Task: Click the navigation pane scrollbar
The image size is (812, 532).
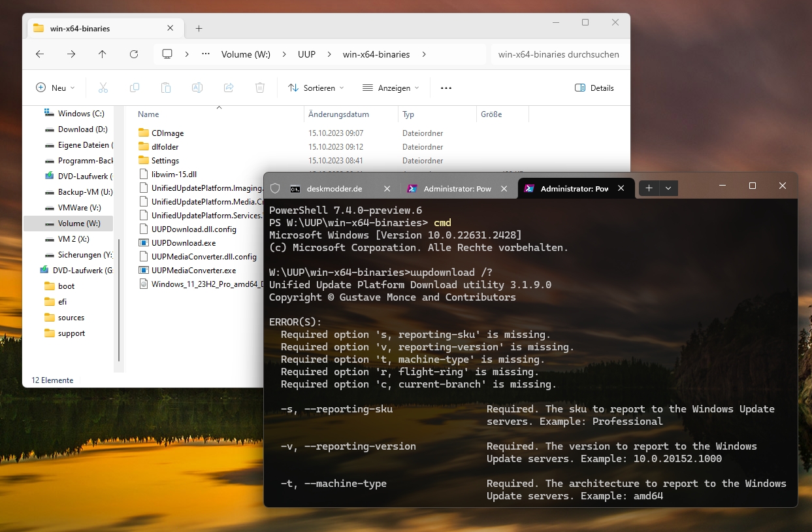Action: (119, 301)
